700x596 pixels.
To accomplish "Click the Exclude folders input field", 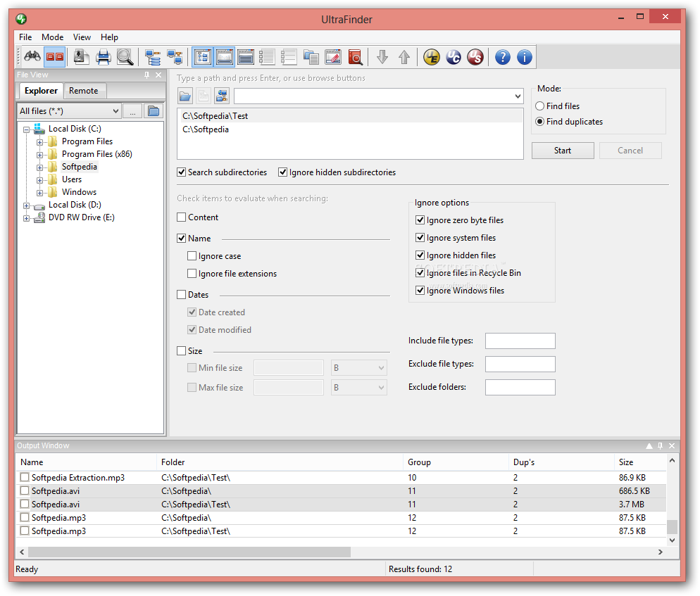I will [520, 387].
